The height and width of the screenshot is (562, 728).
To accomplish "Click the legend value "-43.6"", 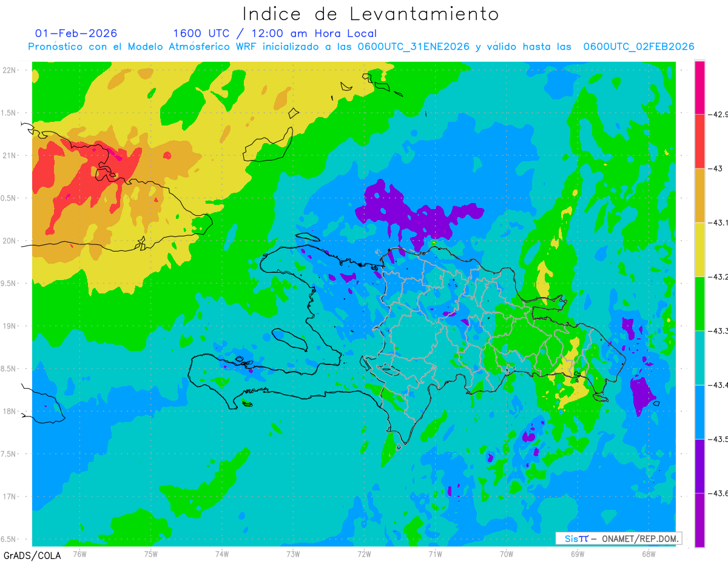I will click(718, 493).
